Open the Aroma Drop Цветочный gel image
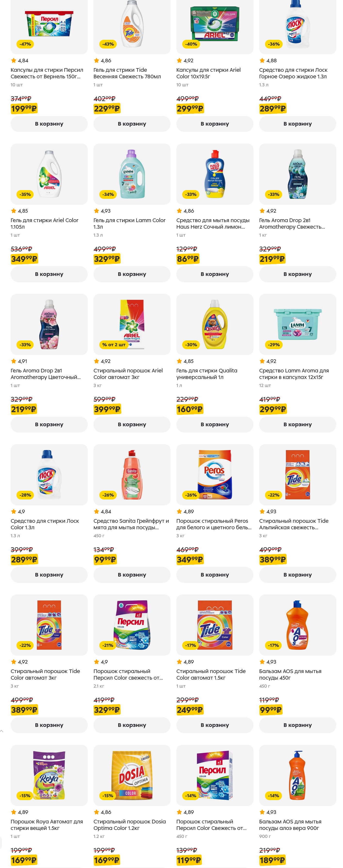This screenshot has width=343, height=868. click(x=49, y=324)
